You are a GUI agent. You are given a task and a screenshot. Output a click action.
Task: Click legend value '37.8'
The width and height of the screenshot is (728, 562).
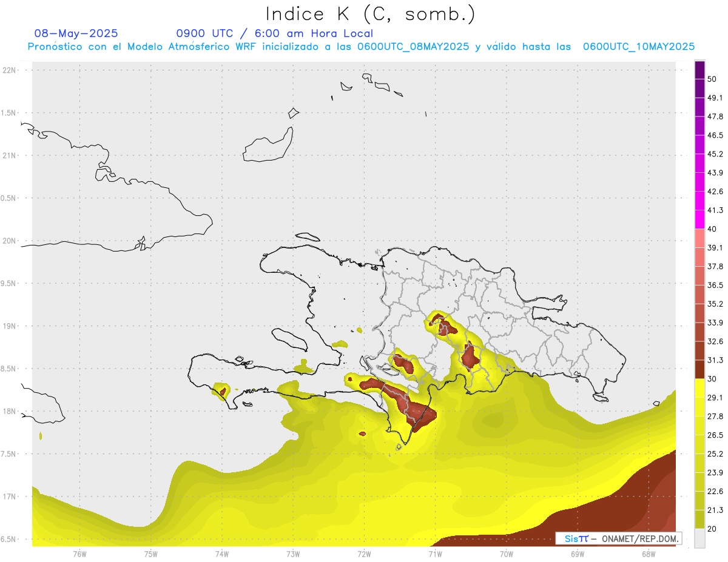715,267
